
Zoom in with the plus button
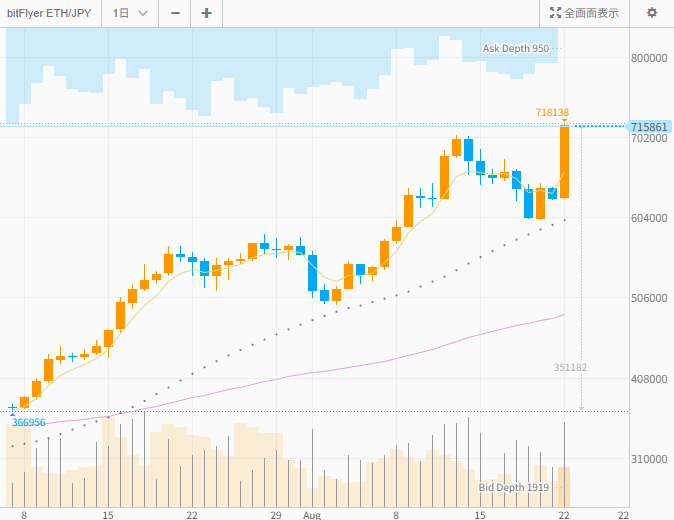click(x=206, y=13)
